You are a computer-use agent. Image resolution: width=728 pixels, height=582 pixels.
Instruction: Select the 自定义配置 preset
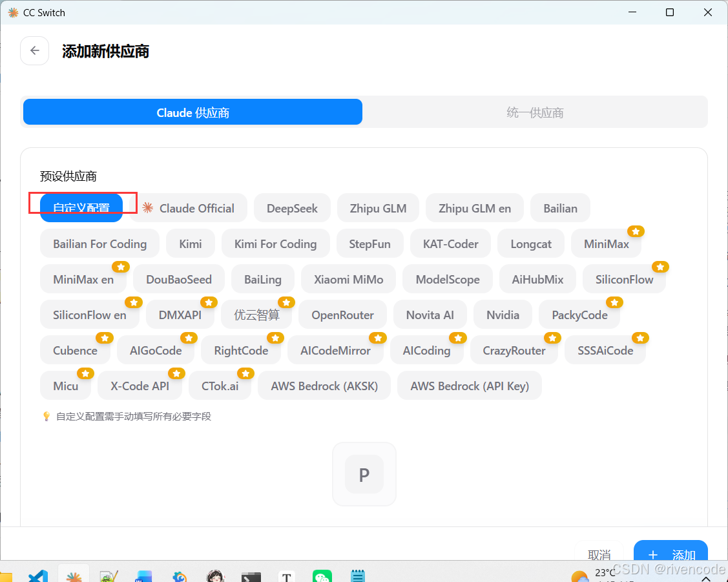(81, 208)
